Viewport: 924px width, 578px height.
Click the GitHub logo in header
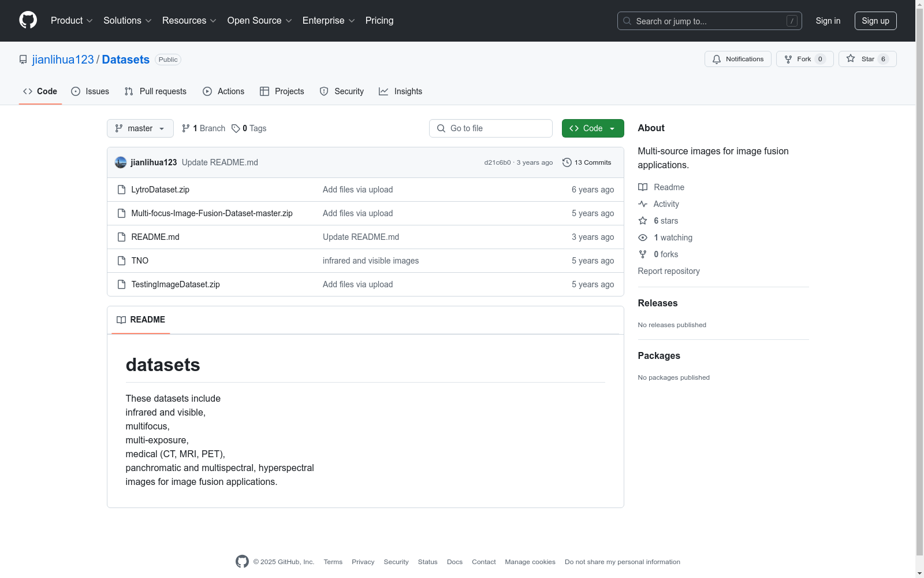[28, 20]
